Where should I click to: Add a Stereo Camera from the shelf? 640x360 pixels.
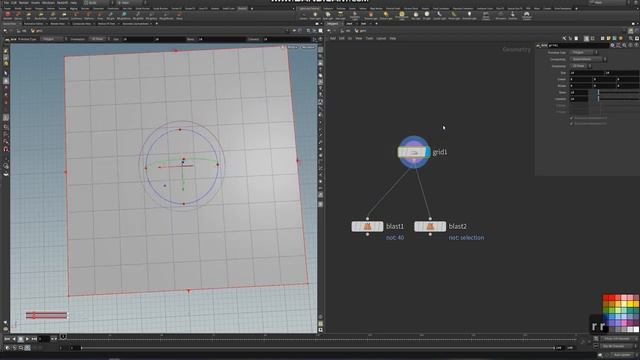pyautogui.click(x=486, y=16)
